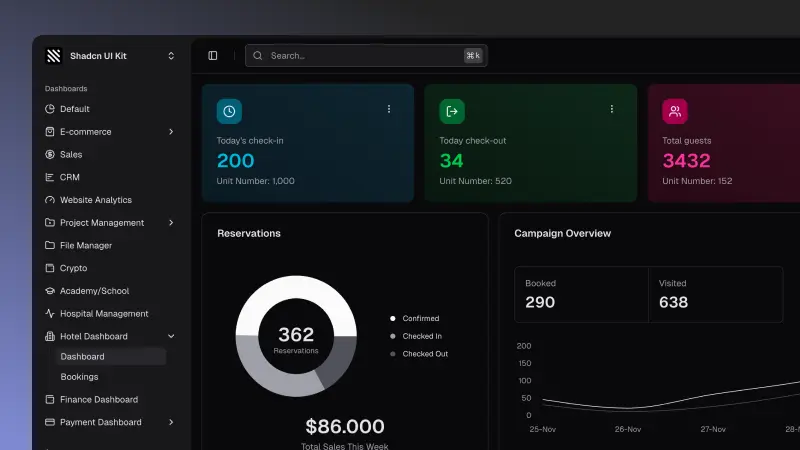Click the Shadcn UI Kit logo icon
The width and height of the screenshot is (800, 450).
tap(54, 56)
